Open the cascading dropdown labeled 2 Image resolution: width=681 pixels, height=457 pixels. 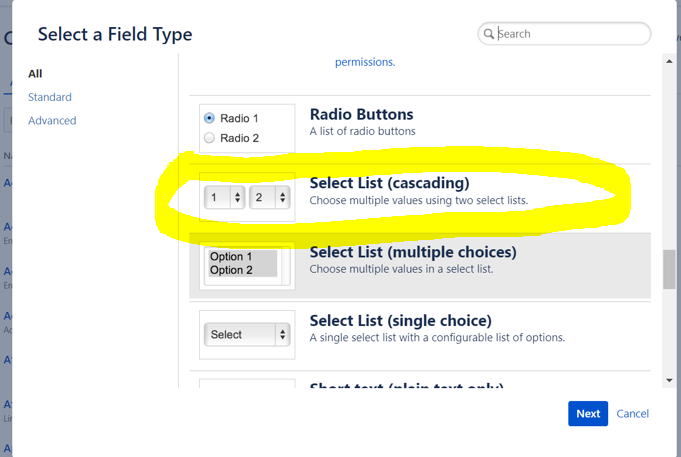click(x=270, y=198)
